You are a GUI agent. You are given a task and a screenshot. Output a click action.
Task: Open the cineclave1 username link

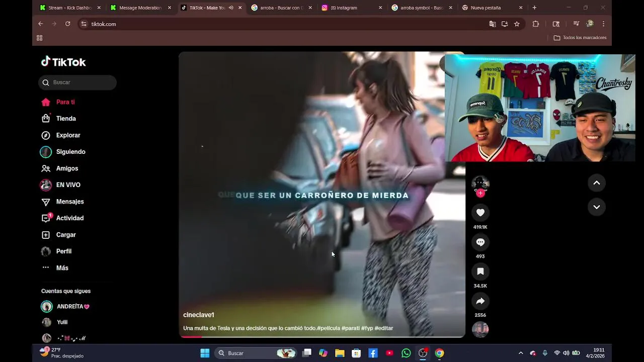click(x=199, y=315)
